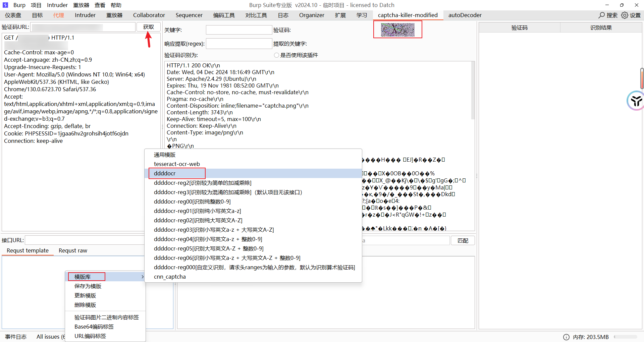Open the Intruder menu in menu bar
Screen dimensions: 644x342
[57, 5]
